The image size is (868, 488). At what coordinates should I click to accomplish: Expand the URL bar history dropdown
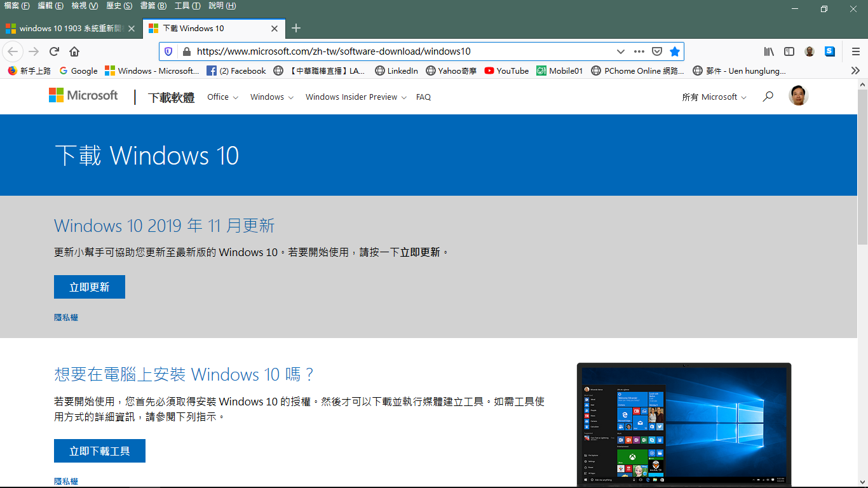(x=621, y=51)
